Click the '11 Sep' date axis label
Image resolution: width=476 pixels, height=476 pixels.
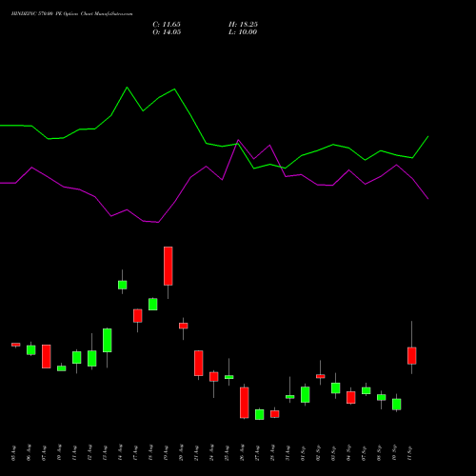(409, 453)
